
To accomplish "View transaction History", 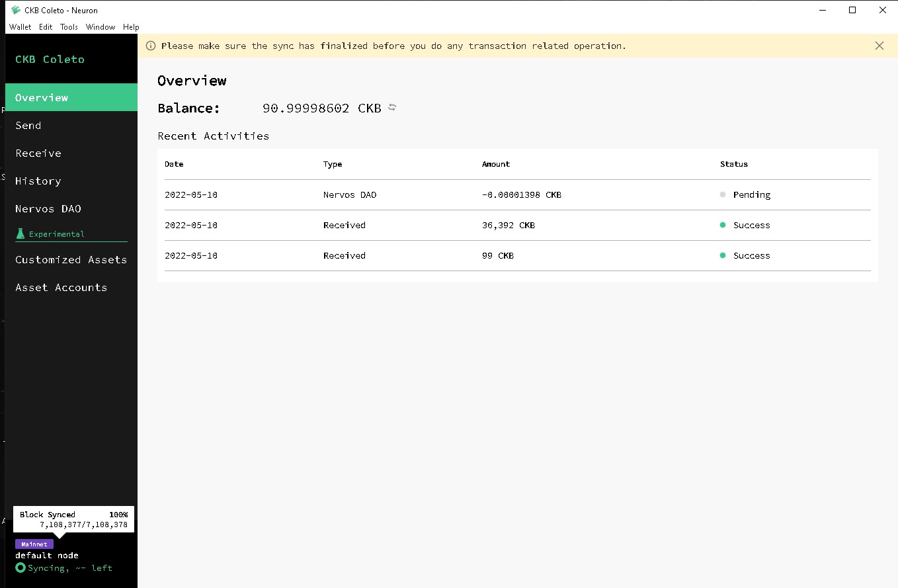I will [x=38, y=181].
